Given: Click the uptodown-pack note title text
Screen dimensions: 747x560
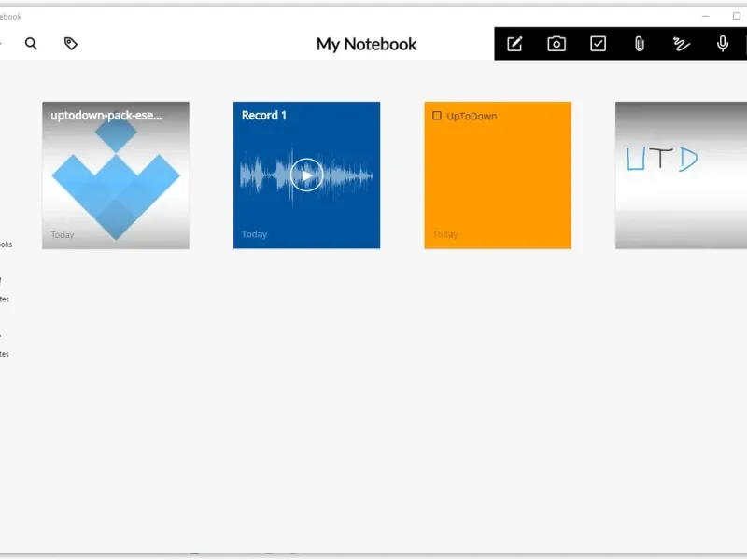Looking at the screenshot, I should point(106,116).
